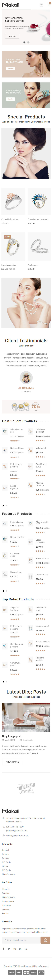Image resolution: width=52 pixels, height=980 pixels.
Task: Click the Makali logo at top
Action: [11, 5]
